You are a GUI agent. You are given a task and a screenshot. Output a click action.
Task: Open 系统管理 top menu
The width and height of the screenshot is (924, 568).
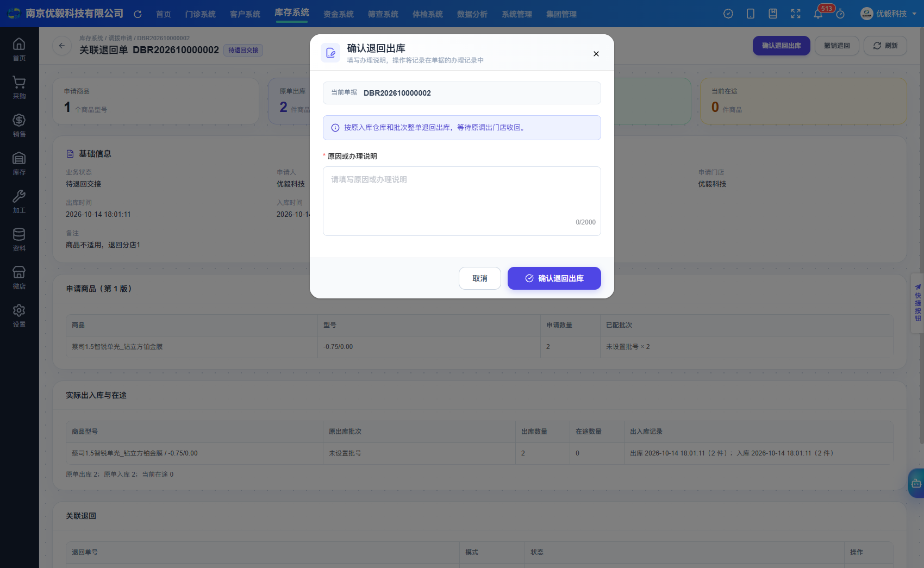[517, 14]
